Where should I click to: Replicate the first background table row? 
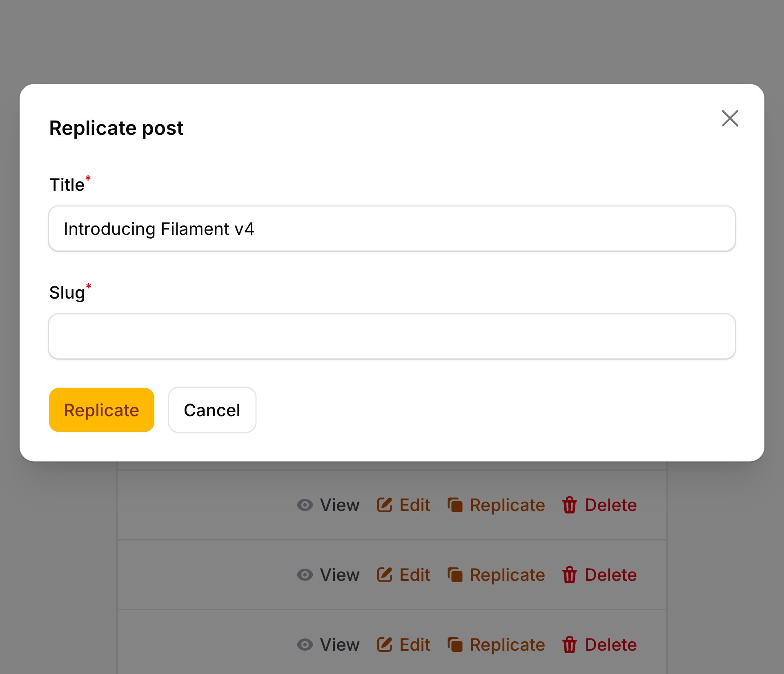pyautogui.click(x=496, y=505)
